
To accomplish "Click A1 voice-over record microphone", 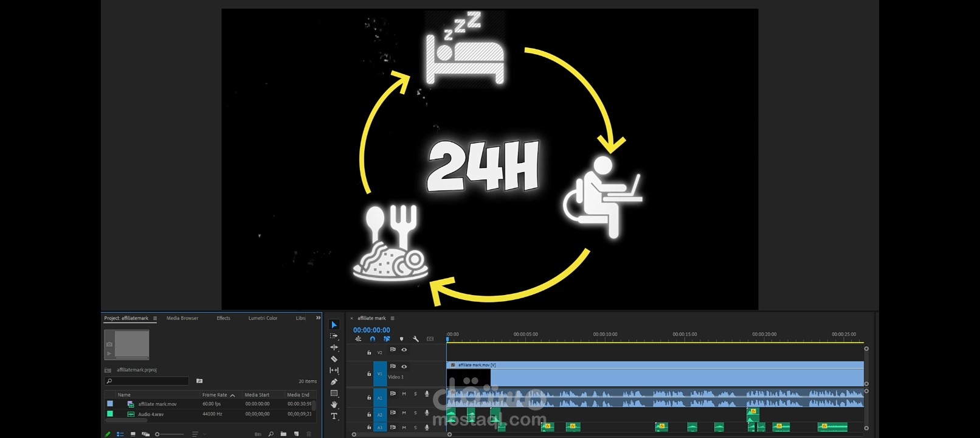I will click(x=427, y=394).
